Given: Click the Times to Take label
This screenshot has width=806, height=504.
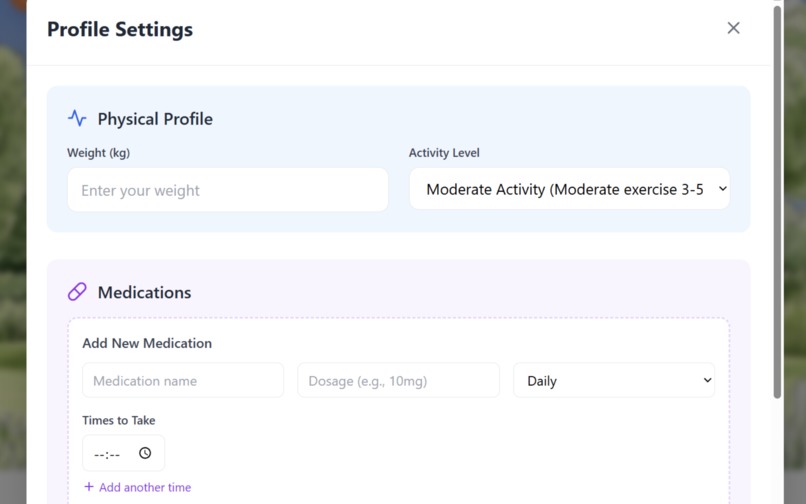Looking at the screenshot, I should (x=119, y=420).
